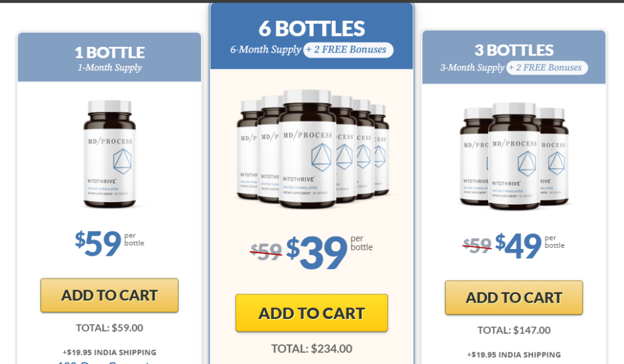The height and width of the screenshot is (364, 624).
Task: Click the three MitoThrive bottles image
Action: point(514,156)
